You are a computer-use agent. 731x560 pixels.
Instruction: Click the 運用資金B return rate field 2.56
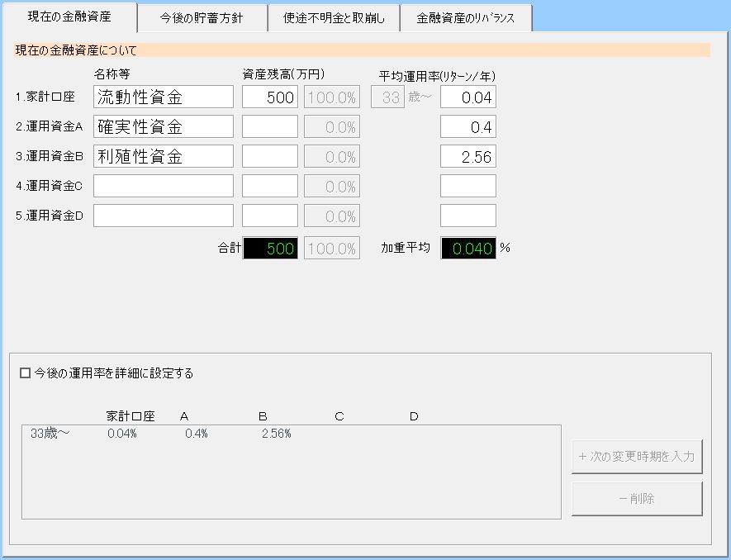pyautogui.click(x=468, y=157)
